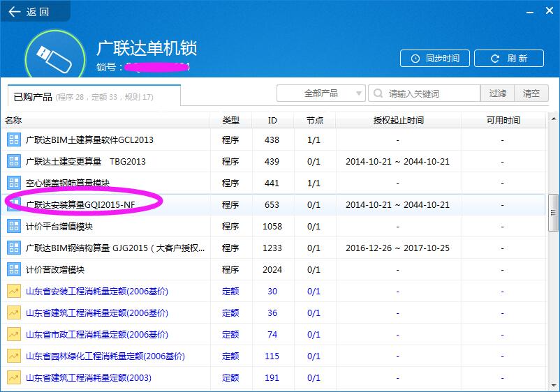Click the icon beside 空心楼盖钢筋算量模块

coord(14,183)
